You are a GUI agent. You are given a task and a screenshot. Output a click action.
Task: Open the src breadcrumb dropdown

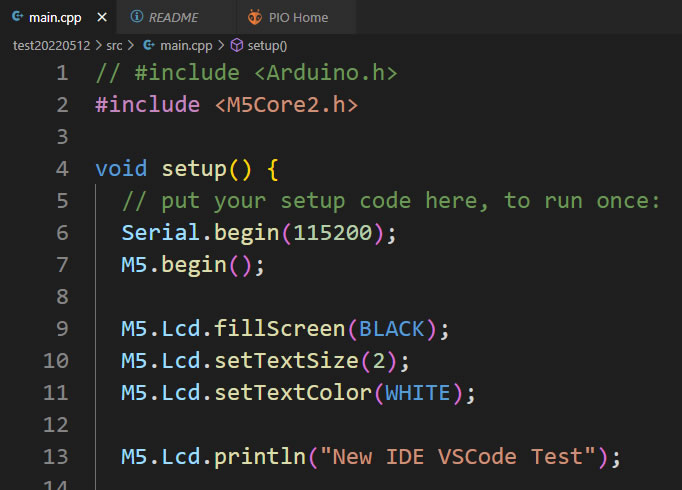point(114,45)
